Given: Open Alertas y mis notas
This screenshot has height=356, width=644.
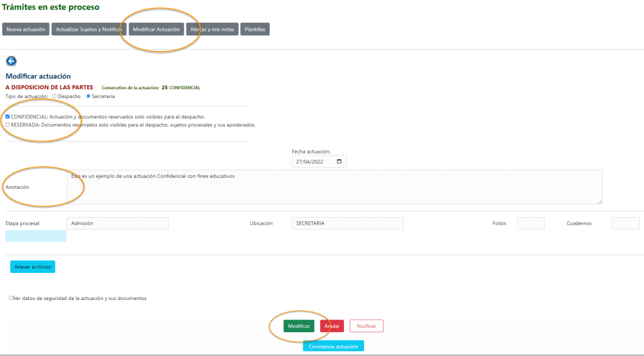Looking at the screenshot, I should (x=213, y=30).
